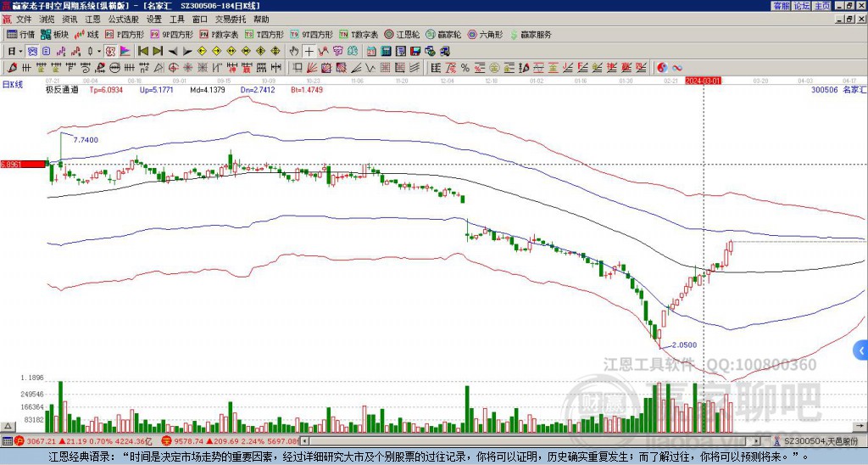Click the 2024-03-01 date marker
The width and height of the screenshot is (868, 465).
tap(703, 81)
